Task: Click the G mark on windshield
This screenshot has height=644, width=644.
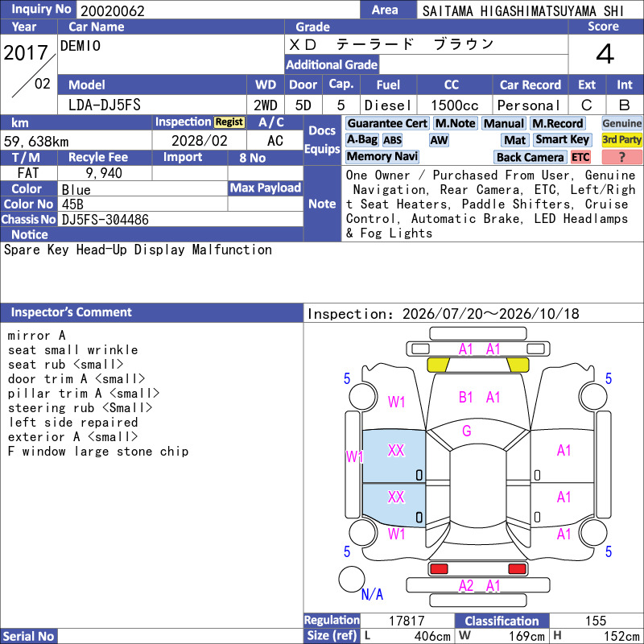Action: click(x=467, y=431)
